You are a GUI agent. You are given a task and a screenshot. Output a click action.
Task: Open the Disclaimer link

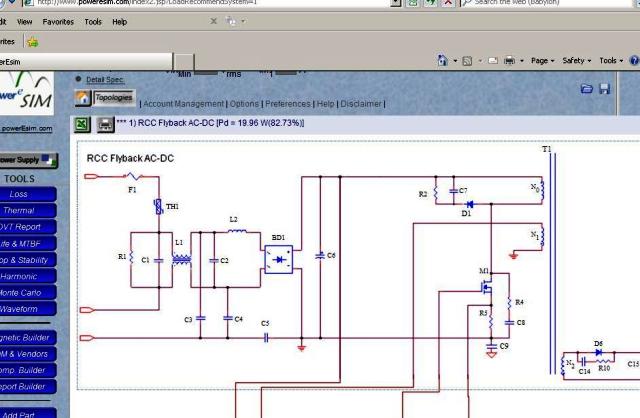click(361, 104)
